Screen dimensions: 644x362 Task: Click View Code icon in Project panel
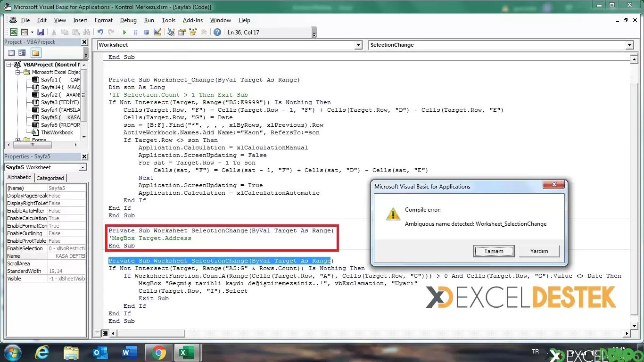click(x=11, y=53)
